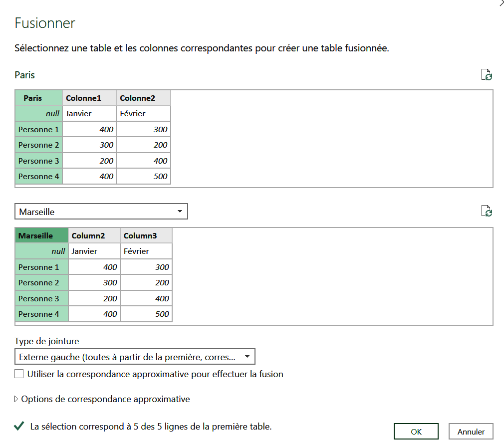Image resolution: width=504 pixels, height=443 pixels.
Task: Click the Personne 1 row in Paris table
Action: pyautogui.click(x=38, y=129)
